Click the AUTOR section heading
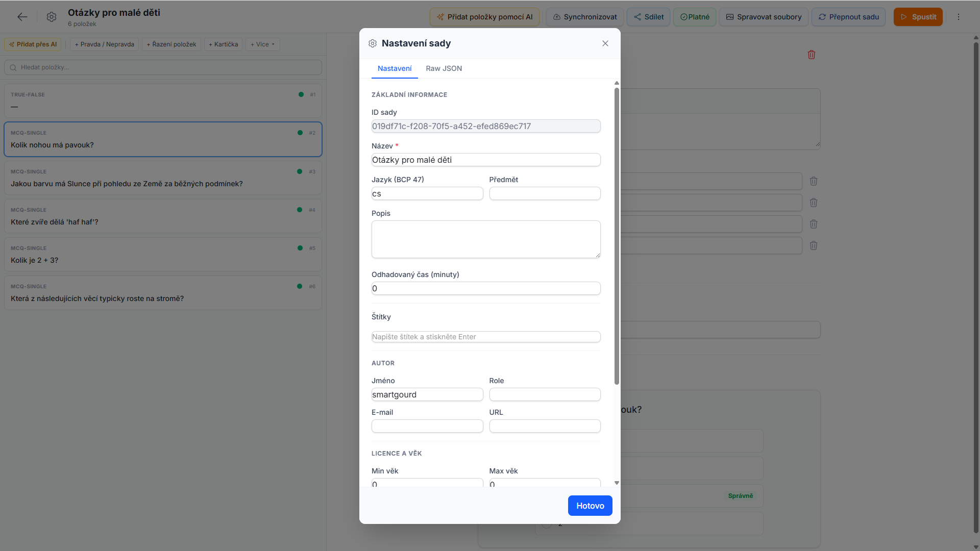The width and height of the screenshot is (980, 551). pyautogui.click(x=383, y=363)
